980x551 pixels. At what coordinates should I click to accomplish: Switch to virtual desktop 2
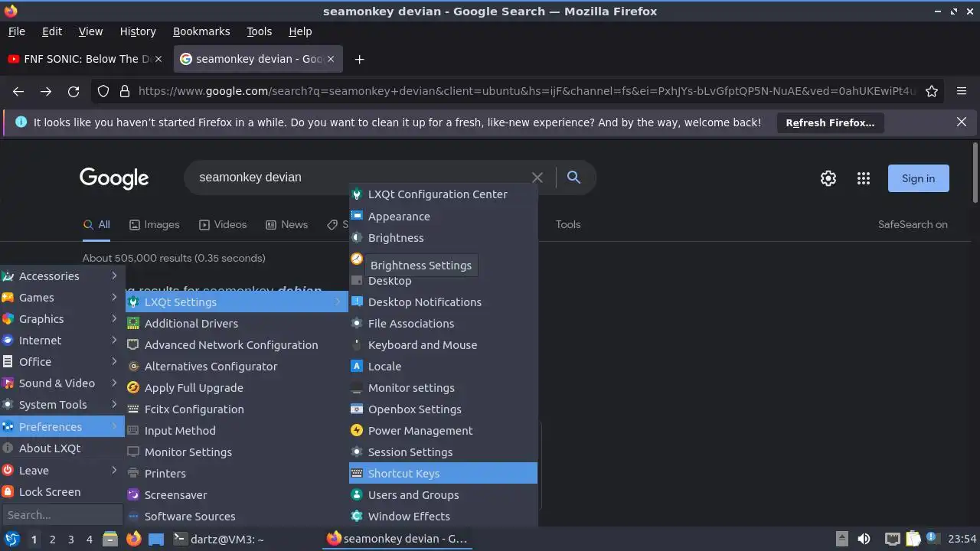pos(52,539)
